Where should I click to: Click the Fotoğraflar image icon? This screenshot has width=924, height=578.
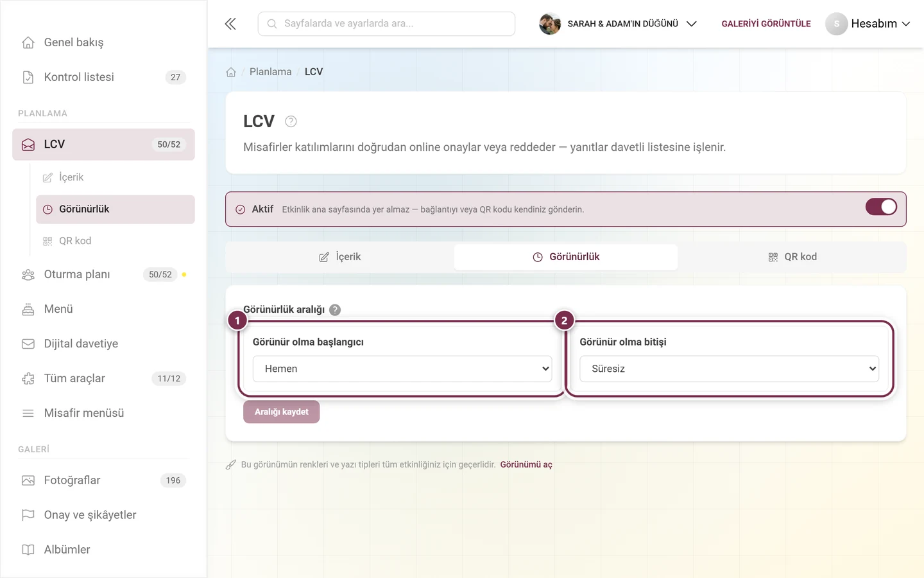[28, 480]
